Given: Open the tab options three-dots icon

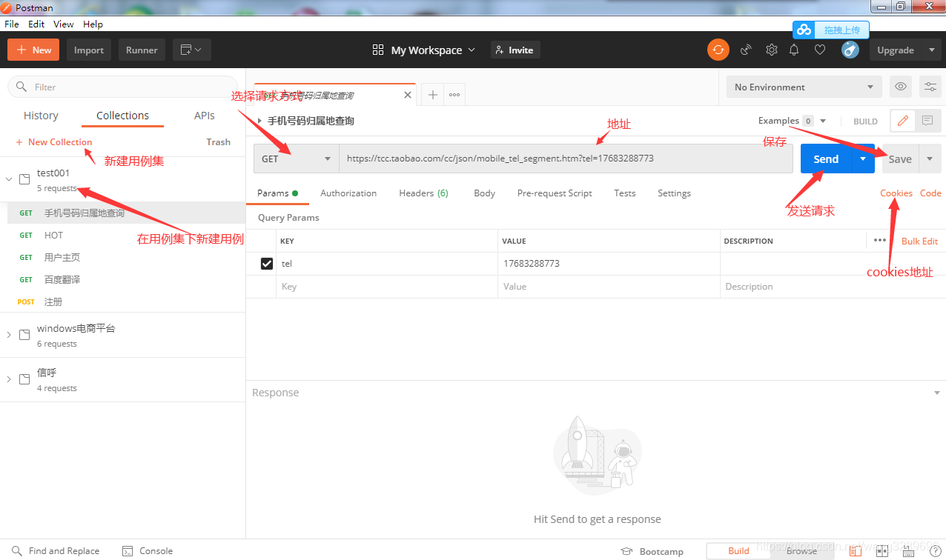Looking at the screenshot, I should tap(454, 95).
